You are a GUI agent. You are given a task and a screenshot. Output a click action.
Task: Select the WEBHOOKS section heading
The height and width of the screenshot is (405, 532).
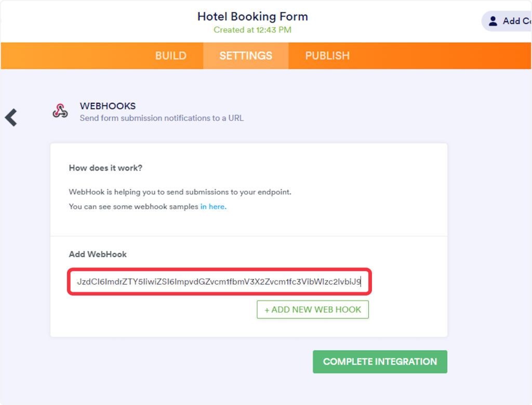[x=108, y=106]
